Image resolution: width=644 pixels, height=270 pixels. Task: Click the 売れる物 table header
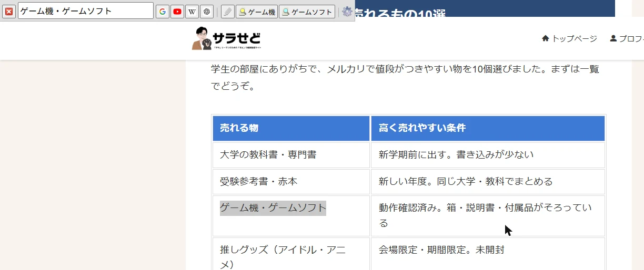tap(291, 128)
